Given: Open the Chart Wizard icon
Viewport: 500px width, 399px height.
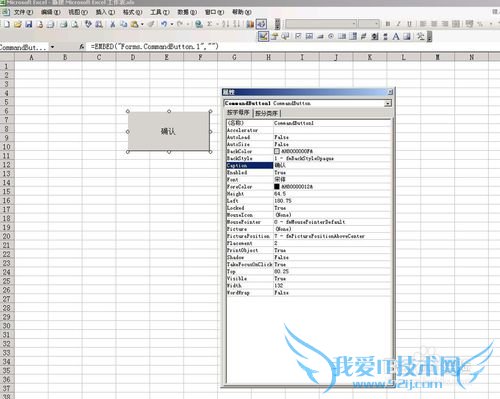Looking at the screenshot, I should (250, 24).
